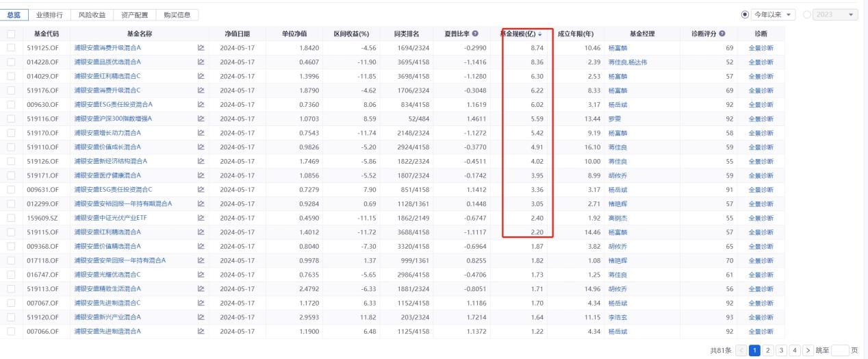The width and height of the screenshot is (868, 359).
Task: Open manager link 李浩玄
Action: coord(618,317)
